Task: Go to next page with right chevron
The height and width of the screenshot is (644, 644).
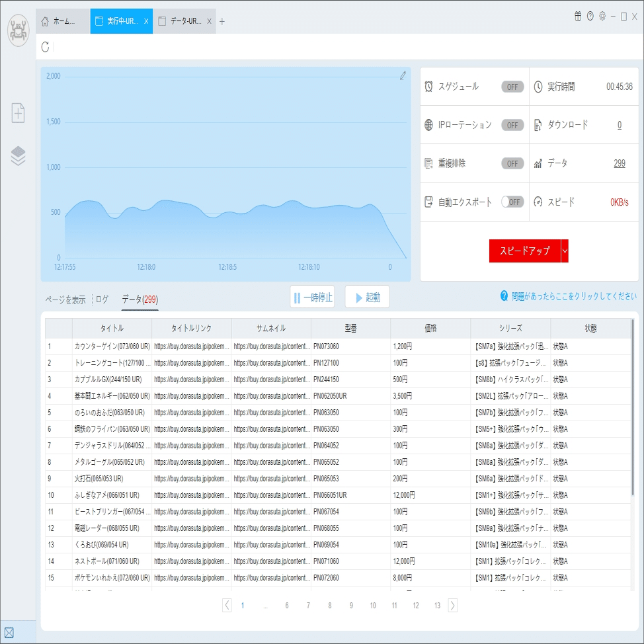Action: pos(453,605)
